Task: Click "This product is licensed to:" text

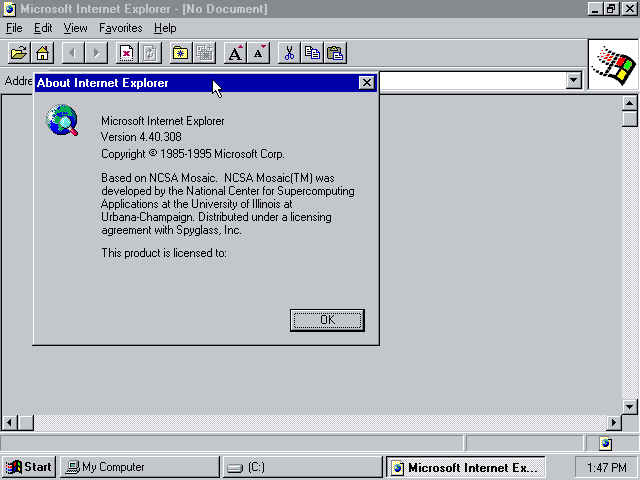Action: [164, 253]
